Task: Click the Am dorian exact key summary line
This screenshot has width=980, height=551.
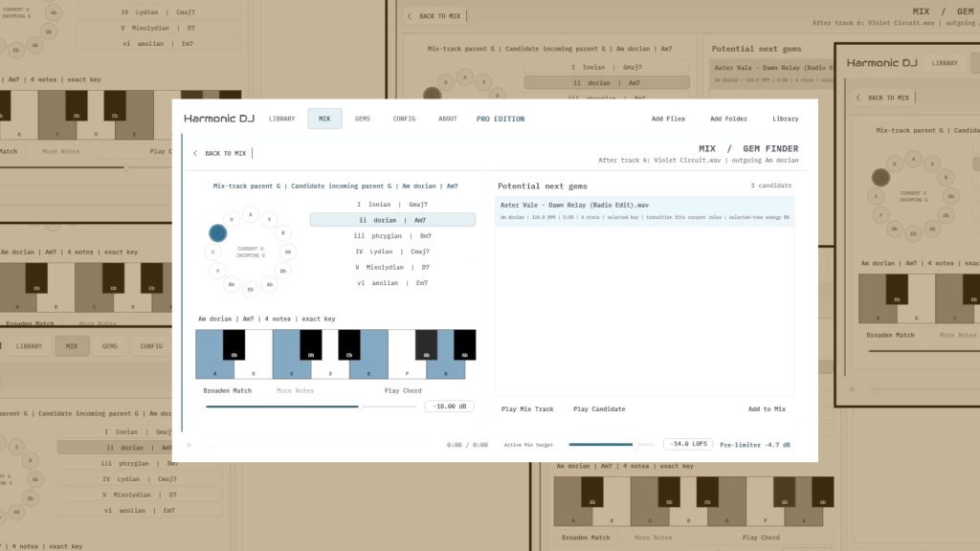Action: click(267, 319)
